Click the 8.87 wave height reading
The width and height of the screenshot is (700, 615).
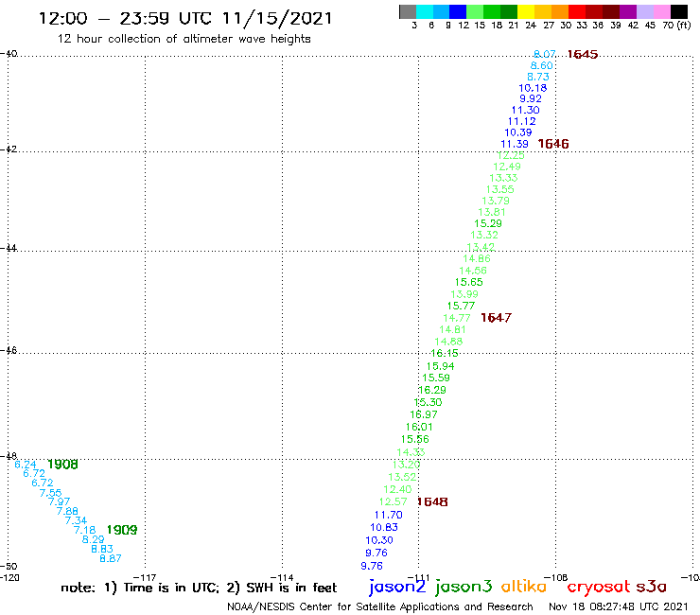(x=111, y=558)
